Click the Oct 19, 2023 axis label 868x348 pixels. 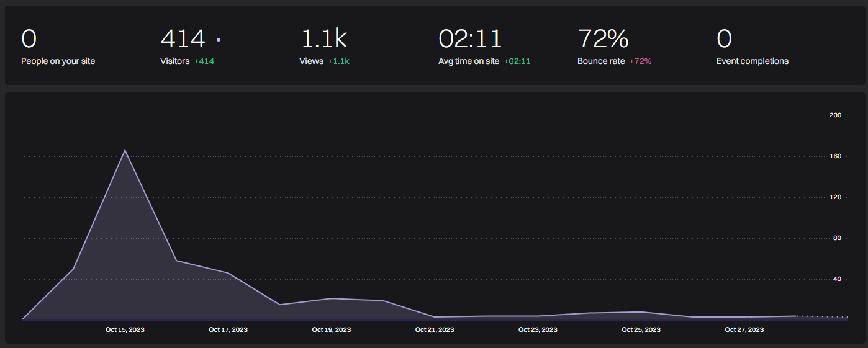[331, 330]
